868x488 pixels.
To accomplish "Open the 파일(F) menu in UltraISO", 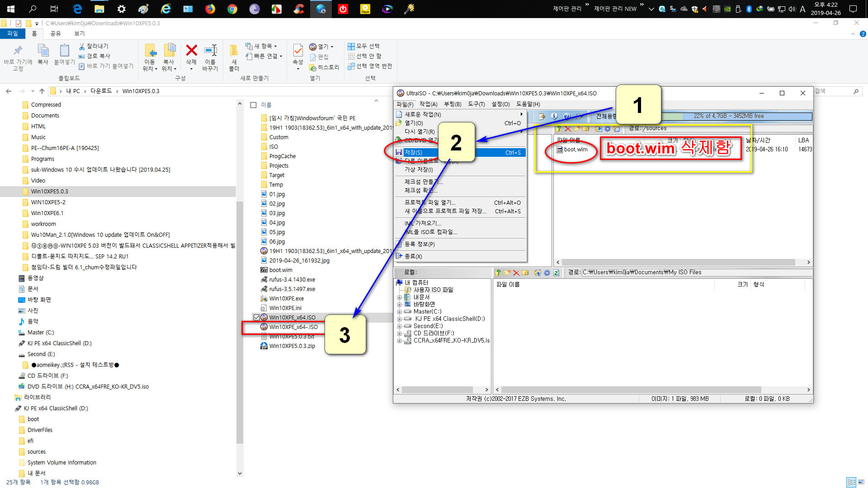I will (x=405, y=104).
